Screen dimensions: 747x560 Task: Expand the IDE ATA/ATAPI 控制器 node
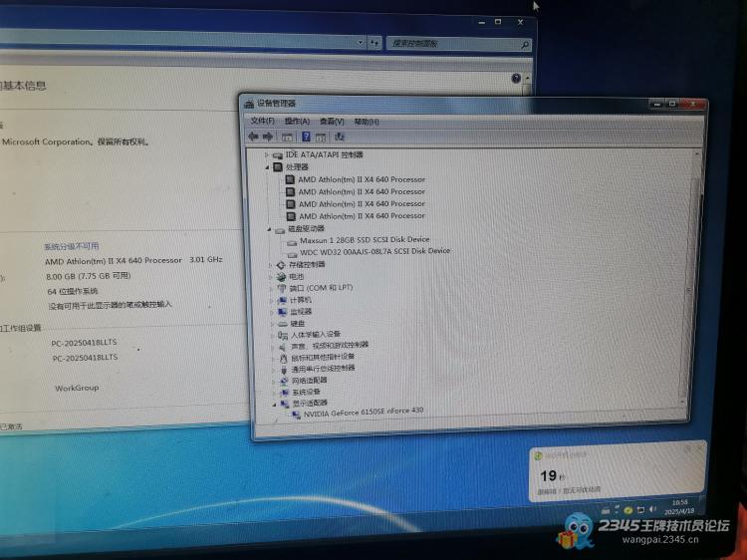267,154
